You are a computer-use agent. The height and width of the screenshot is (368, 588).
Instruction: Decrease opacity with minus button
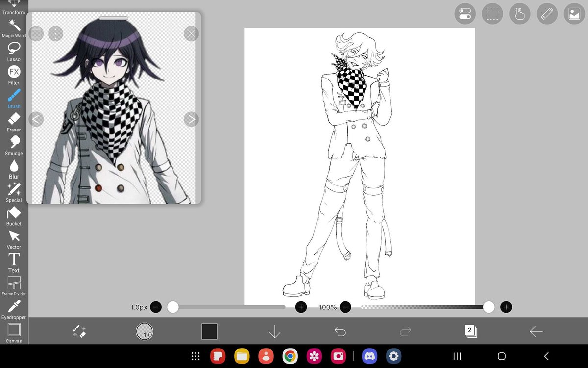(x=345, y=307)
